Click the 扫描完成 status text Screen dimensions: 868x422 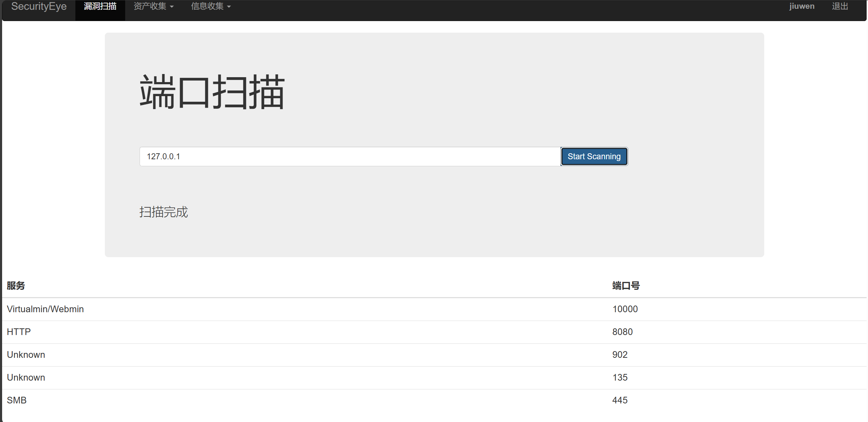pos(163,212)
